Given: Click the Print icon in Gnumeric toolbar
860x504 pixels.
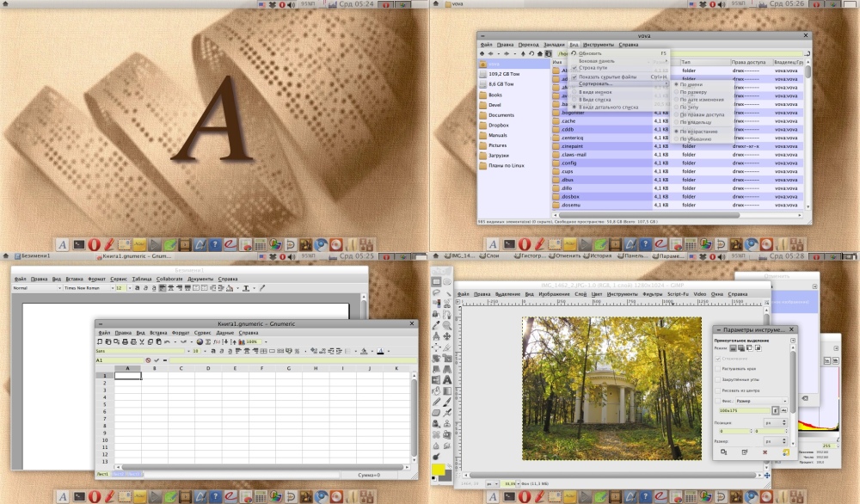Looking at the screenshot, I should [x=125, y=341].
